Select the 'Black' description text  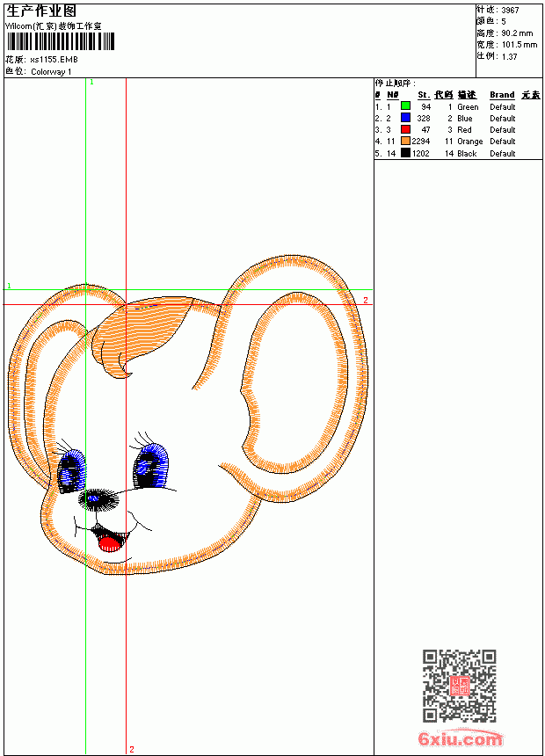click(467, 153)
